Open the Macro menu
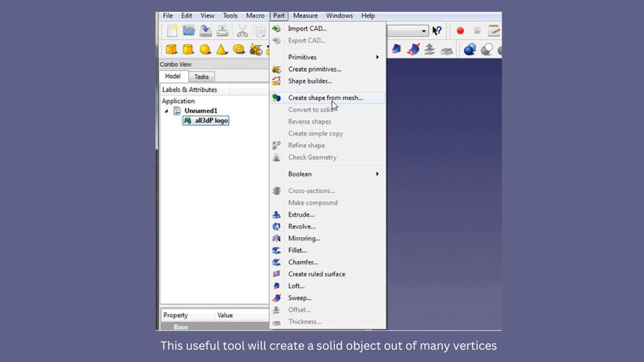The image size is (644, 362). pyautogui.click(x=255, y=16)
